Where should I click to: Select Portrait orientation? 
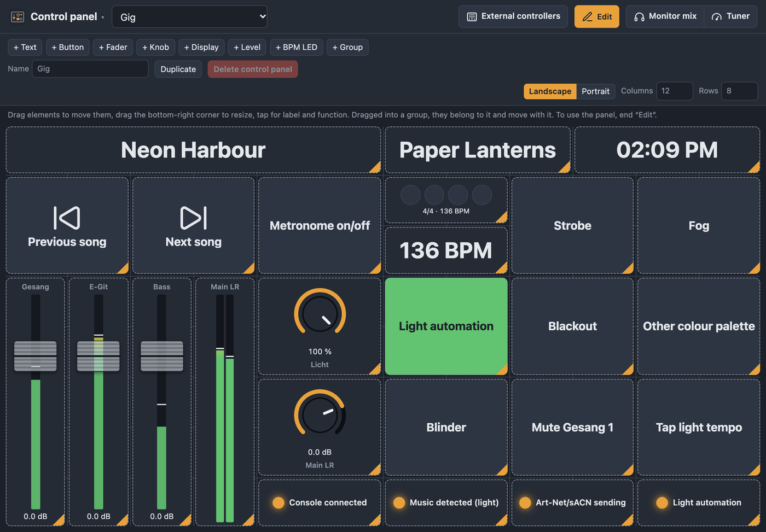[595, 91]
